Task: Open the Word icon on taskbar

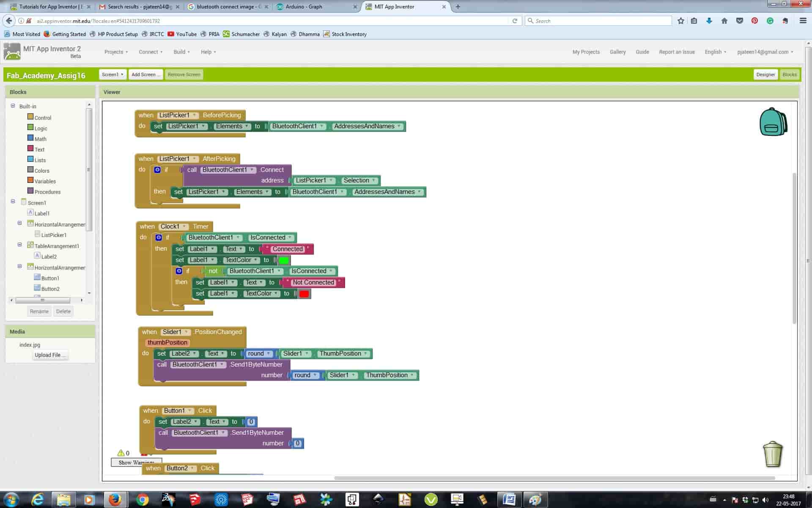Action: 509,500
